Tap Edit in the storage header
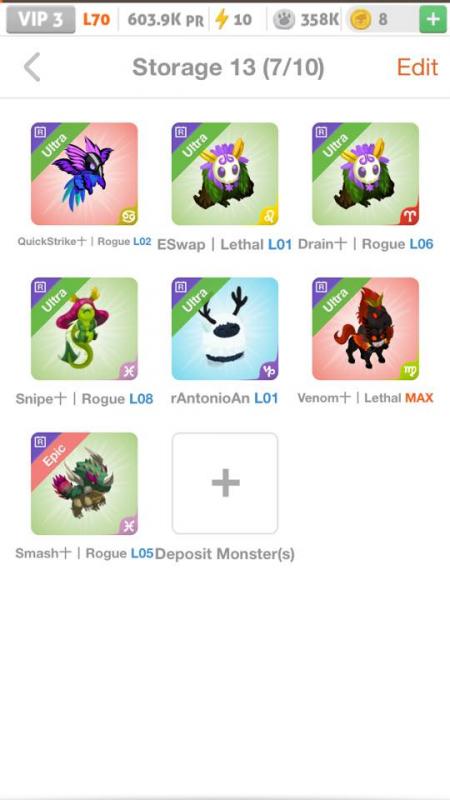Screen dimensions: 450x800 tap(417, 67)
